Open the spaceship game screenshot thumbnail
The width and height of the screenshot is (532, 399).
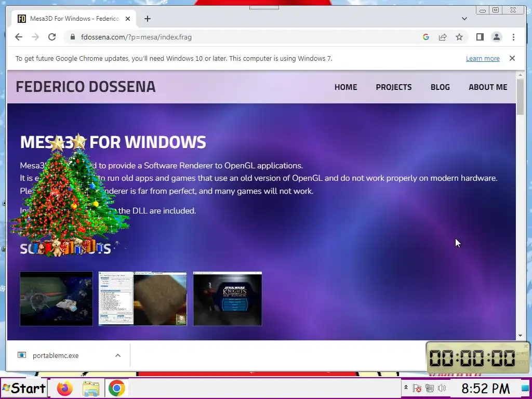56,299
